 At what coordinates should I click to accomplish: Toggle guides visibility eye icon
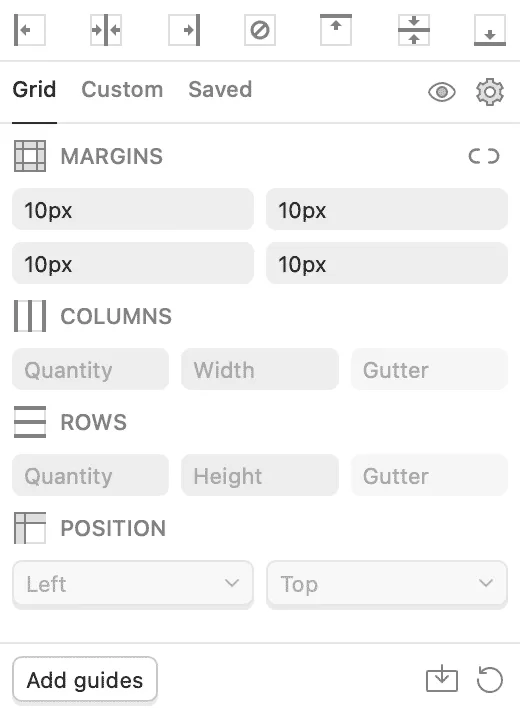(442, 92)
